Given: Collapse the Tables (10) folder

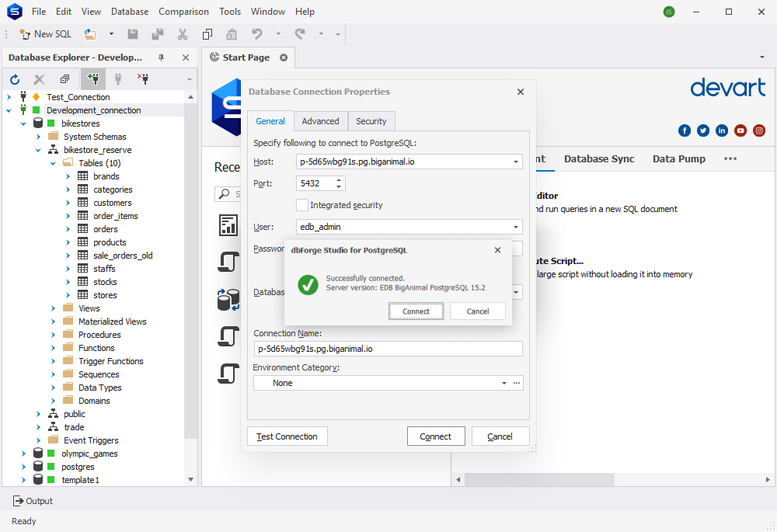Looking at the screenshot, I should tap(53, 163).
